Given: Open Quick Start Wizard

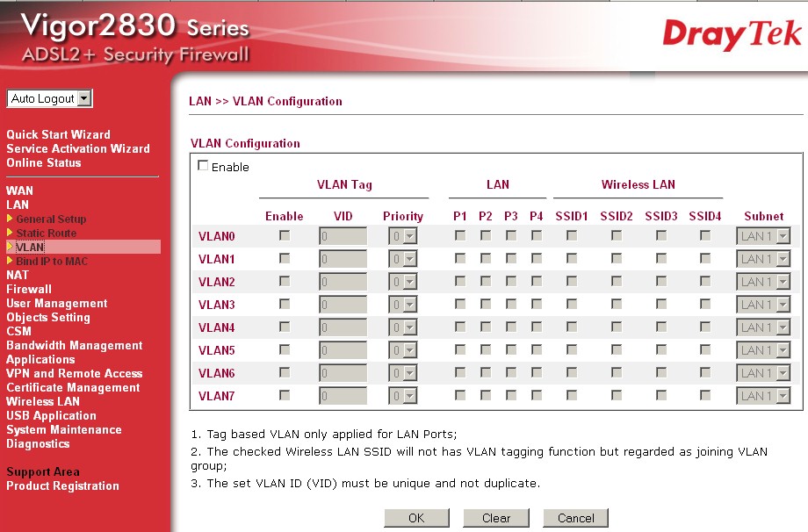Looking at the screenshot, I should coord(58,134).
